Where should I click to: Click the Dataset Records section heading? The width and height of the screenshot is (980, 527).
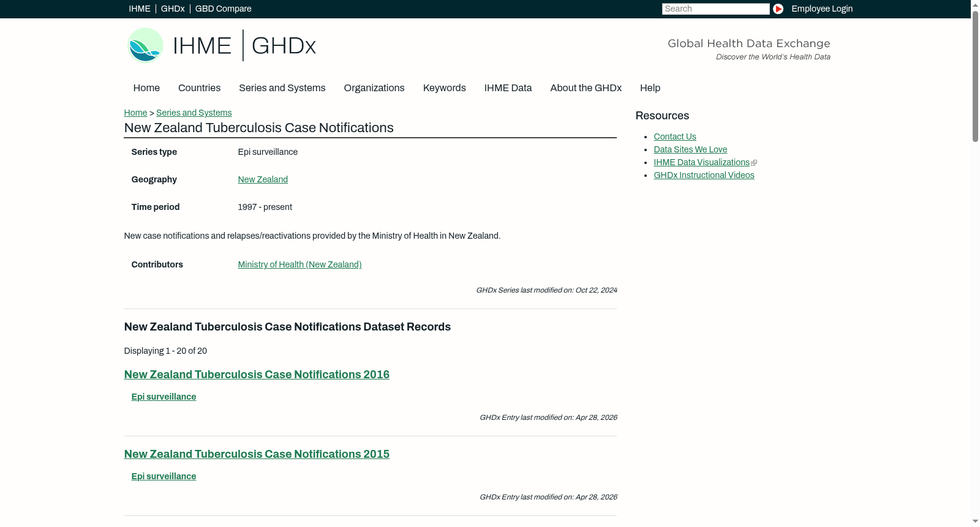[x=287, y=327]
